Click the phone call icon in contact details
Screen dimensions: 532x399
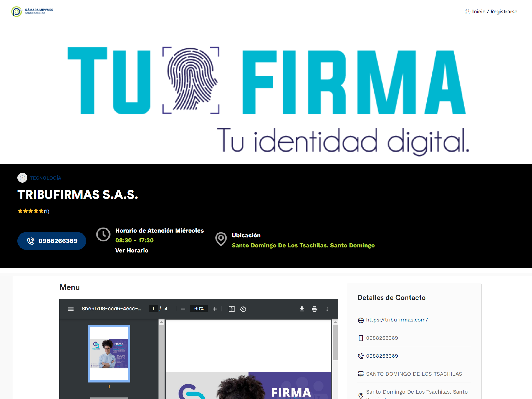click(x=361, y=356)
